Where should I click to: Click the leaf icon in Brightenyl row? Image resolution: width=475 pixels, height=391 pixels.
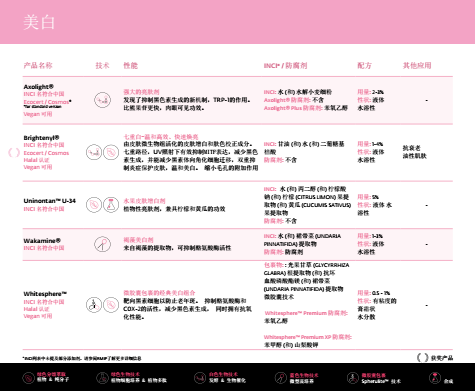[x=111, y=152]
